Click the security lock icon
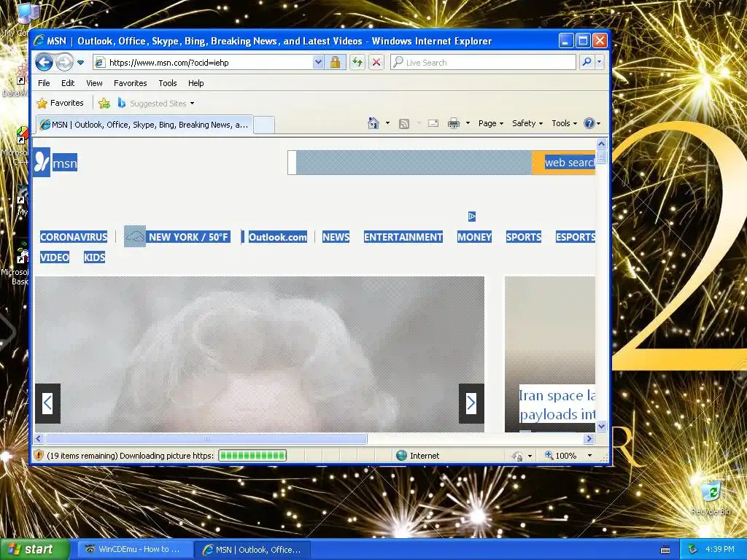Image resolution: width=747 pixels, height=560 pixels. [x=335, y=63]
